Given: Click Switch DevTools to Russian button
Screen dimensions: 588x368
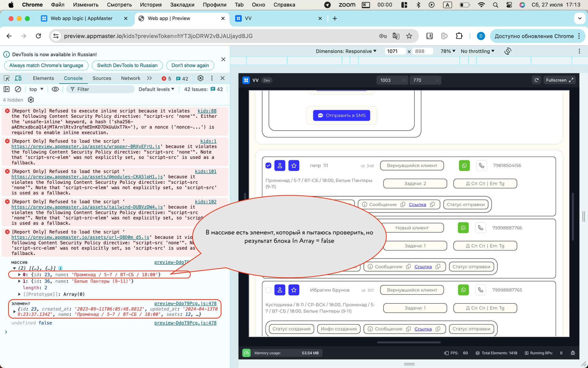Looking at the screenshot, I should point(127,65).
